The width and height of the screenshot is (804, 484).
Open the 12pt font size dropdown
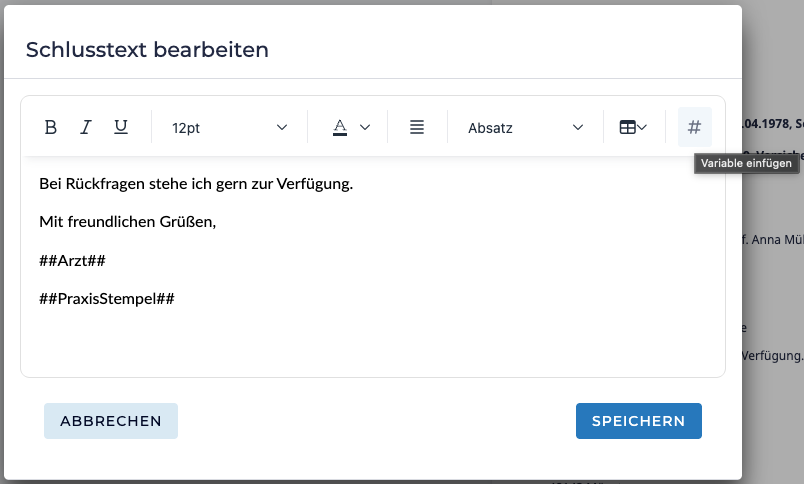tap(229, 128)
